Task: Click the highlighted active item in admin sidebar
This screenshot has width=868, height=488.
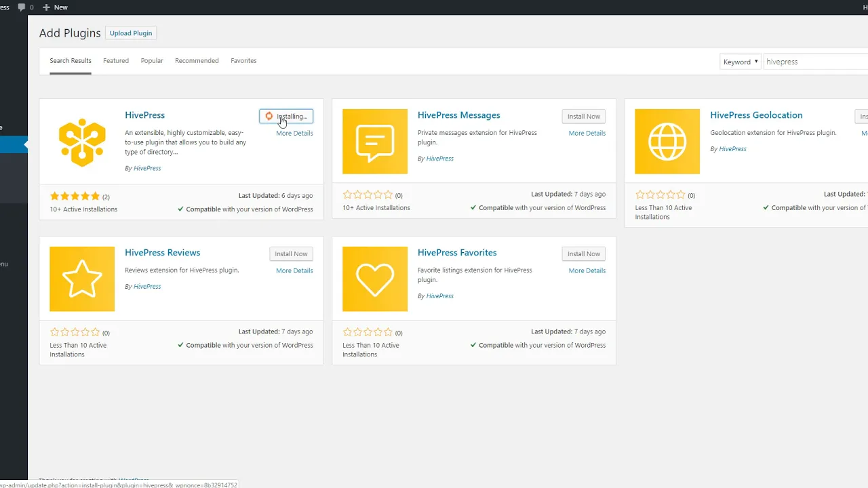Action: (x=14, y=144)
